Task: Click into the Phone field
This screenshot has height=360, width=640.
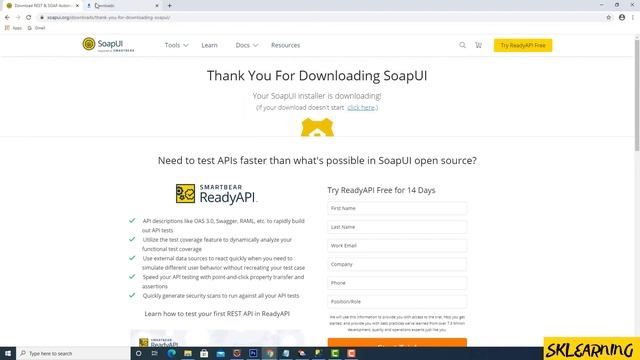Action: [397, 283]
